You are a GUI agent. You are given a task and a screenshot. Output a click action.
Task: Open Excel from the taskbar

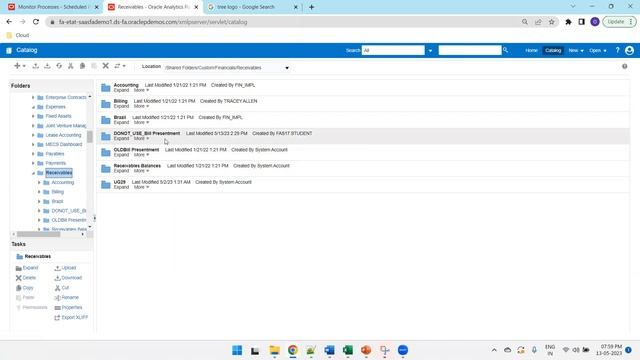pos(347,350)
